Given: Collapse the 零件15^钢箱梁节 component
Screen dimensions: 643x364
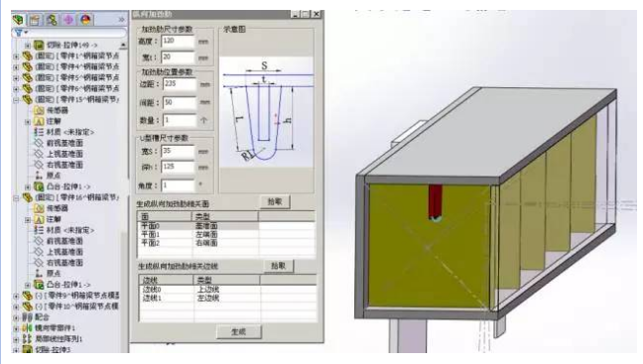Looking at the screenshot, I should 16,99.
